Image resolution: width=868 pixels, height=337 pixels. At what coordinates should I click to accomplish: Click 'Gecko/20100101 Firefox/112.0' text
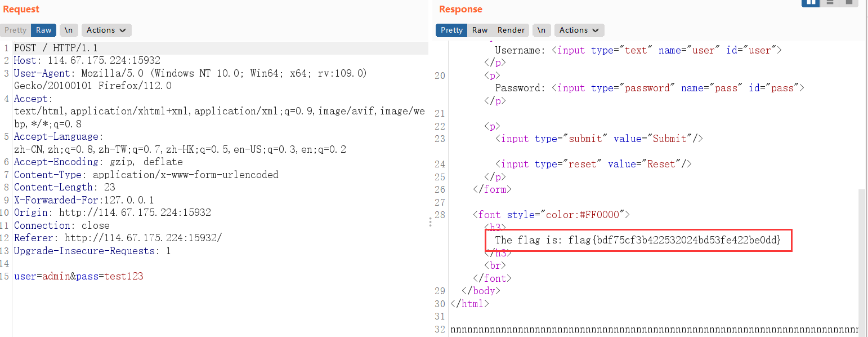[x=93, y=86]
